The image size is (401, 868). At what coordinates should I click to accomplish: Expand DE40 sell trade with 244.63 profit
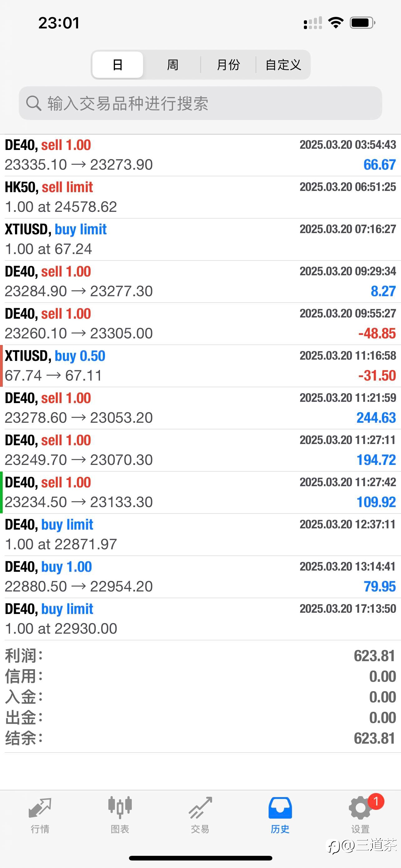pos(200,408)
